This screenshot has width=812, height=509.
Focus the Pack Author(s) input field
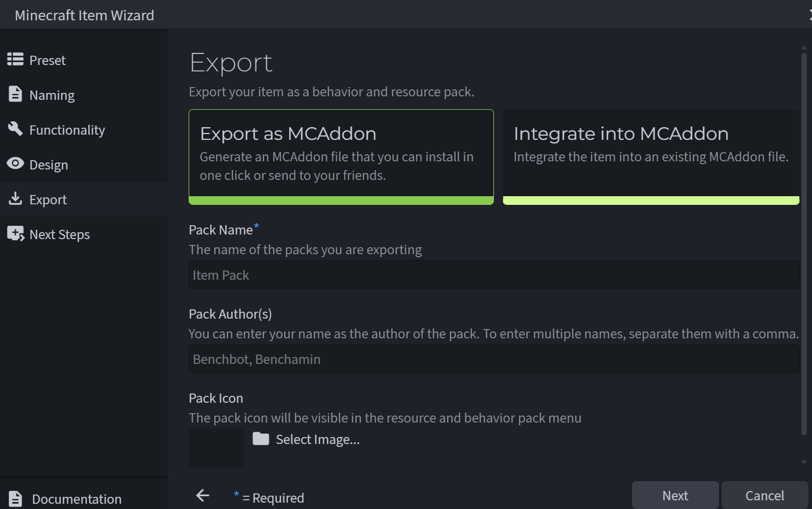click(494, 359)
